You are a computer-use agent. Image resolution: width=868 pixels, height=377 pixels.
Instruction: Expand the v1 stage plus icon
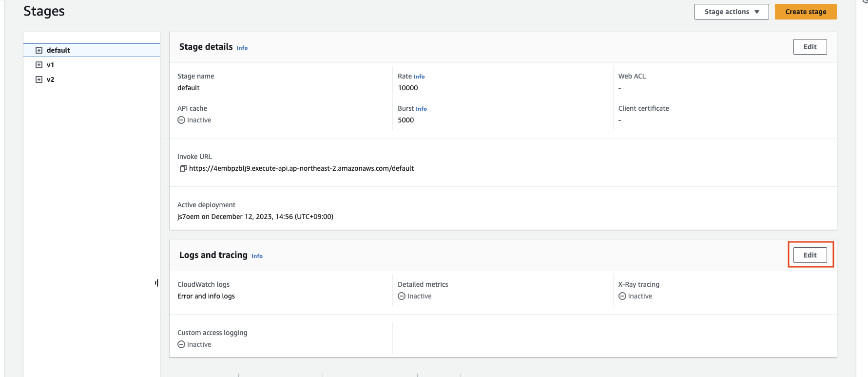[x=39, y=65]
